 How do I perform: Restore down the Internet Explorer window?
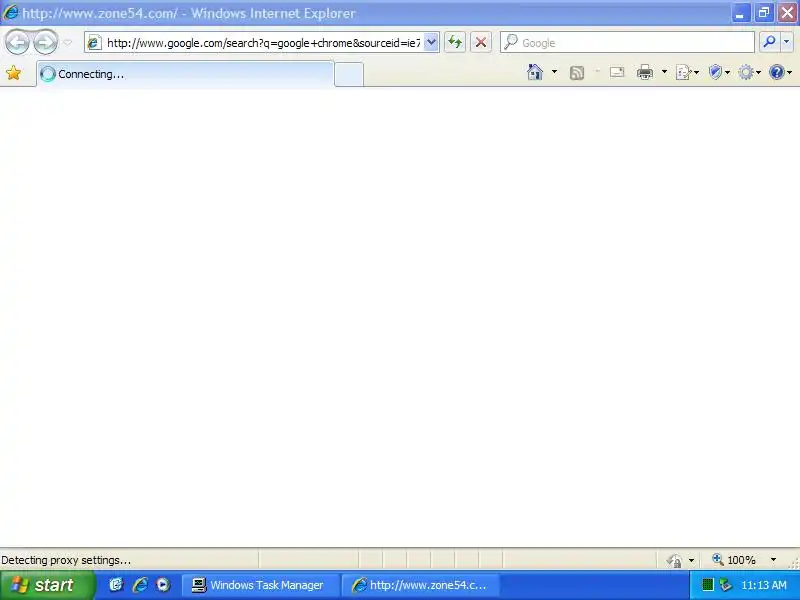764,13
